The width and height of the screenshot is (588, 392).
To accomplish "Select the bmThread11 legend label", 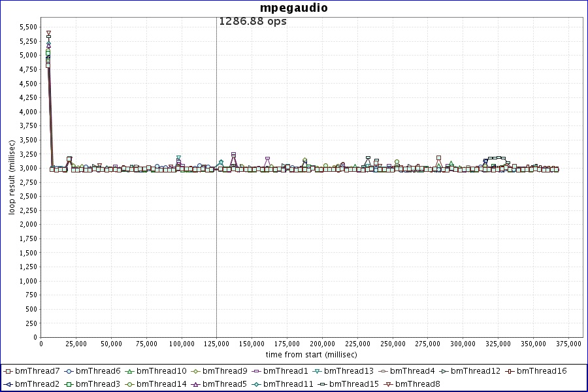I will coord(288,384).
